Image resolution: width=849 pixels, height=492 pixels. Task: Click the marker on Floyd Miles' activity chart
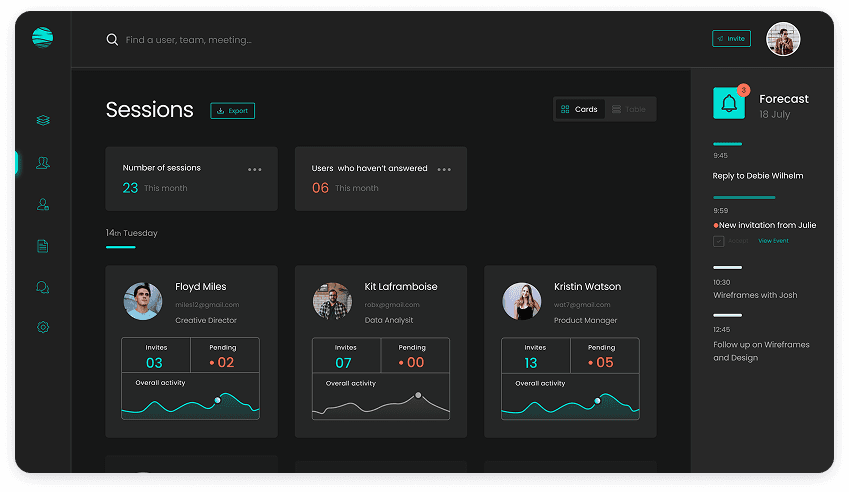coord(217,400)
